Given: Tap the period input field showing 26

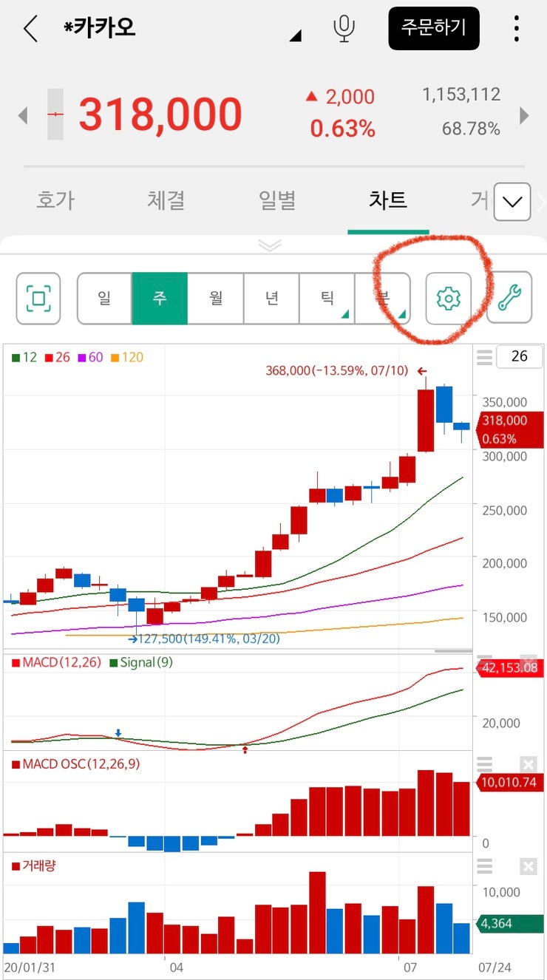Looking at the screenshot, I should tap(519, 356).
